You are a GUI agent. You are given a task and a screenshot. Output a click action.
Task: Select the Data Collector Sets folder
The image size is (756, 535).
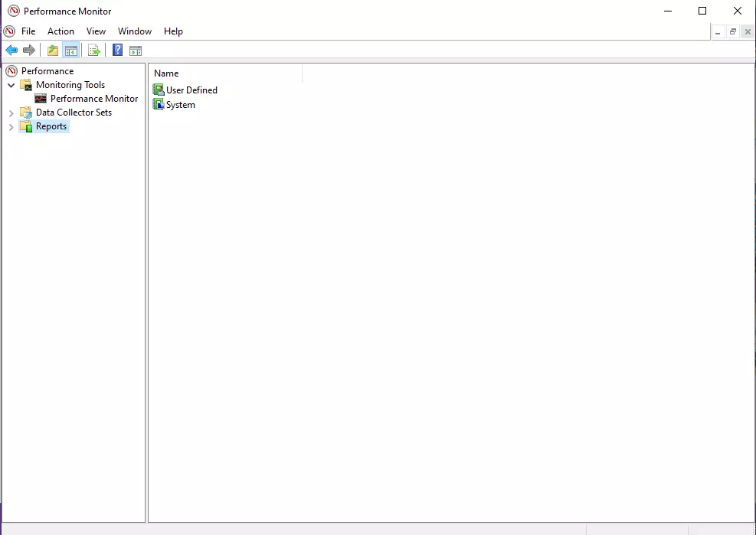point(74,113)
